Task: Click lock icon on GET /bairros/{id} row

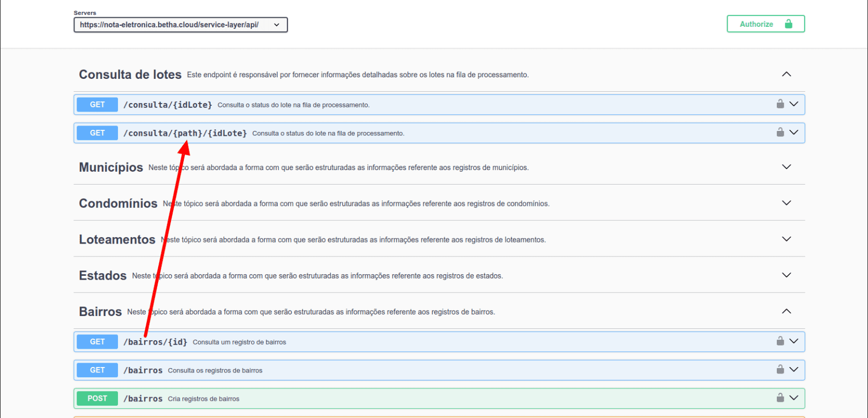Action: coord(780,341)
